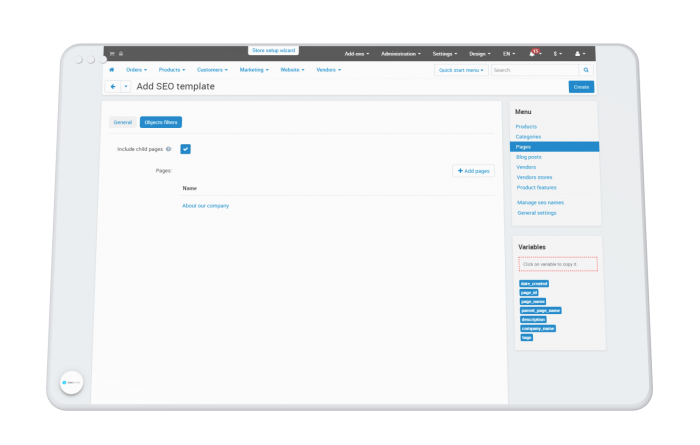Viewport: 700px width, 445px height.
Task: Open the currency $ dropdown
Action: pos(558,54)
